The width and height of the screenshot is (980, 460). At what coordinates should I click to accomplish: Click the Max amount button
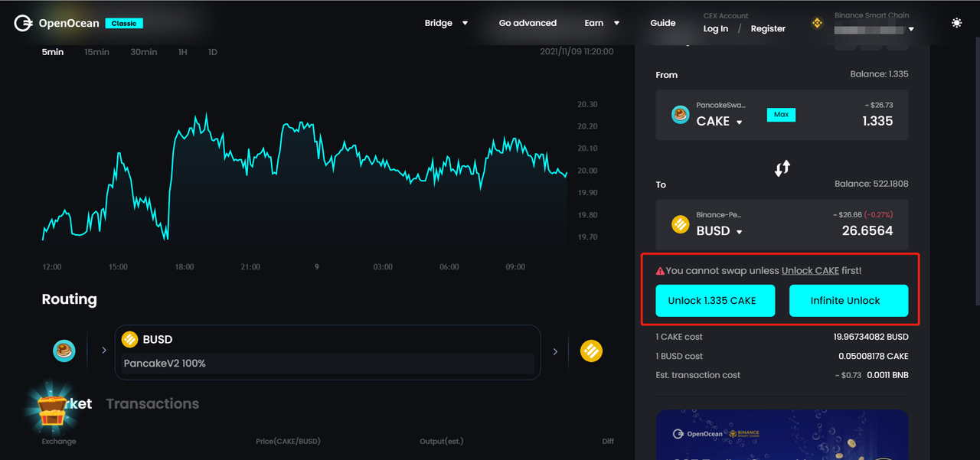pos(781,115)
